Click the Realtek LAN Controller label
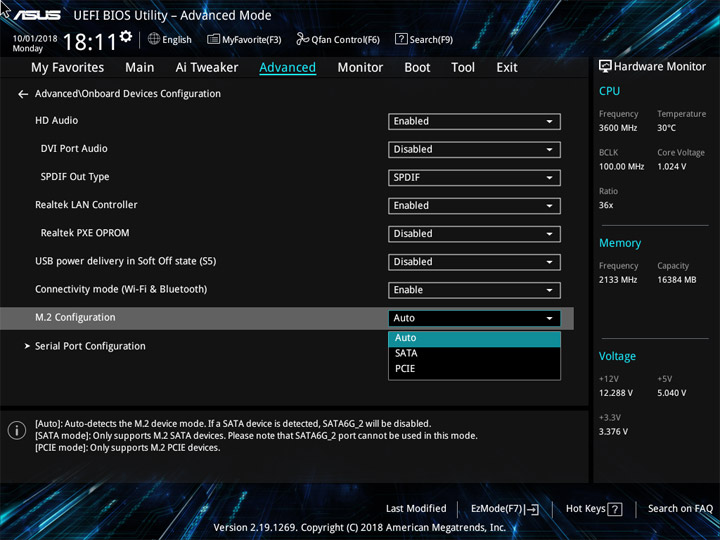Image resolution: width=720 pixels, height=540 pixels. tap(86, 205)
